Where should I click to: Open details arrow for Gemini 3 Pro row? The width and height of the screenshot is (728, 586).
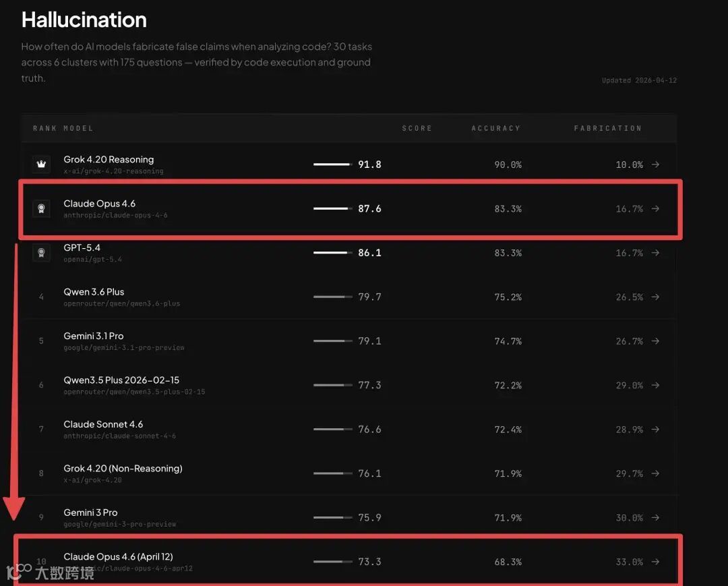click(x=655, y=517)
